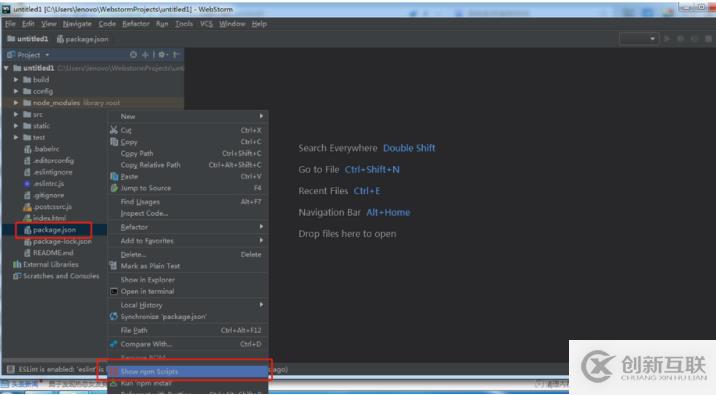Choose Delete... in context menu

point(188,254)
